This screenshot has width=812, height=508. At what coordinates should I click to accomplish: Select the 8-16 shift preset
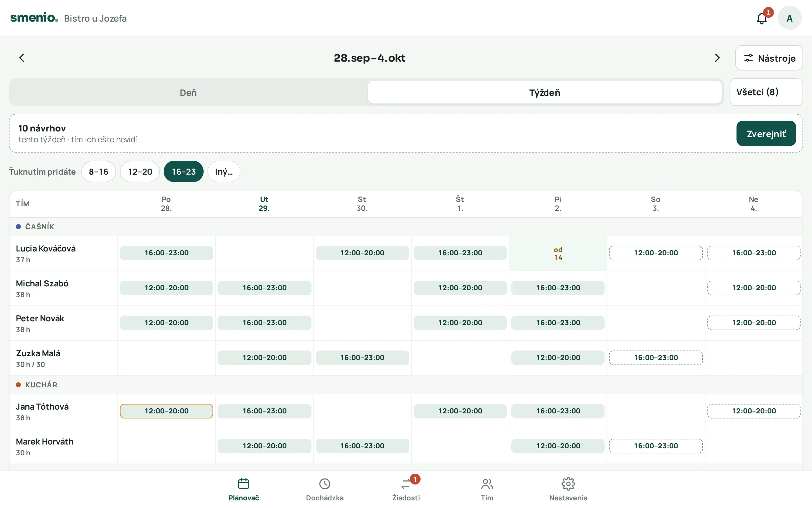point(99,172)
